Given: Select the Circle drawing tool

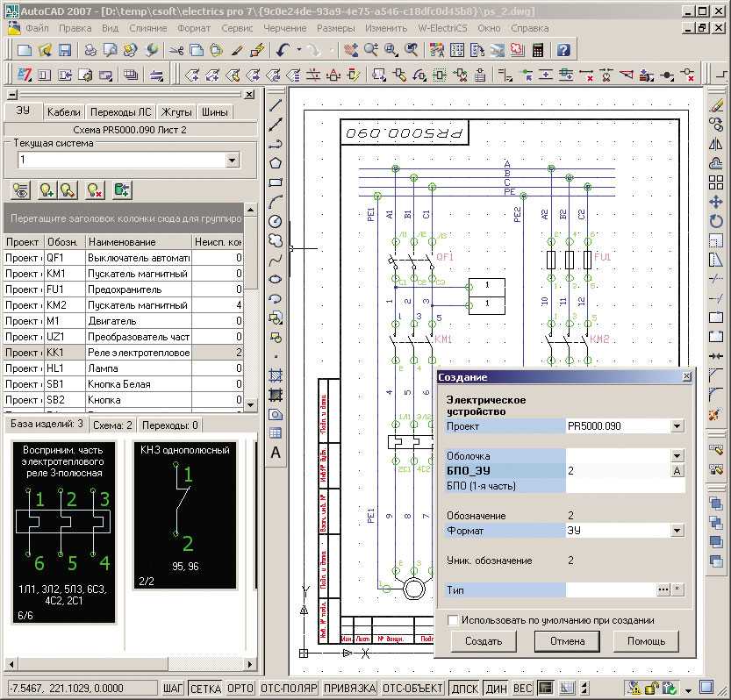Looking at the screenshot, I should point(276,221).
